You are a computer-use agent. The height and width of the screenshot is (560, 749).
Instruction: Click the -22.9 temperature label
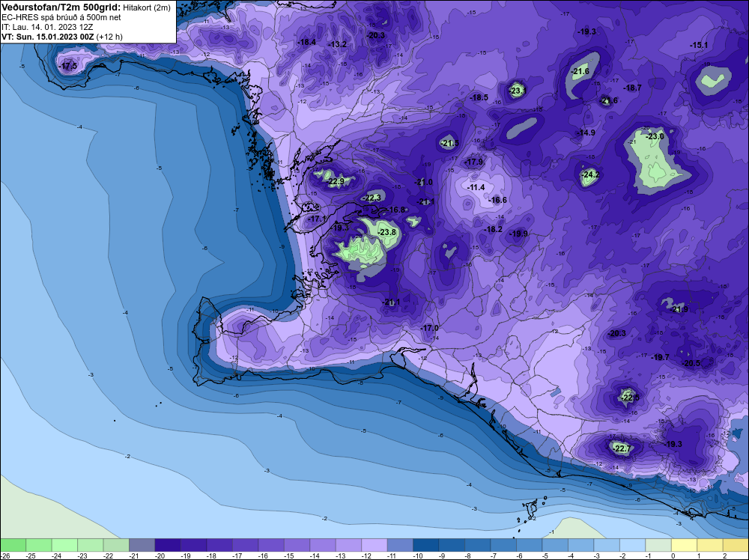pos(336,181)
